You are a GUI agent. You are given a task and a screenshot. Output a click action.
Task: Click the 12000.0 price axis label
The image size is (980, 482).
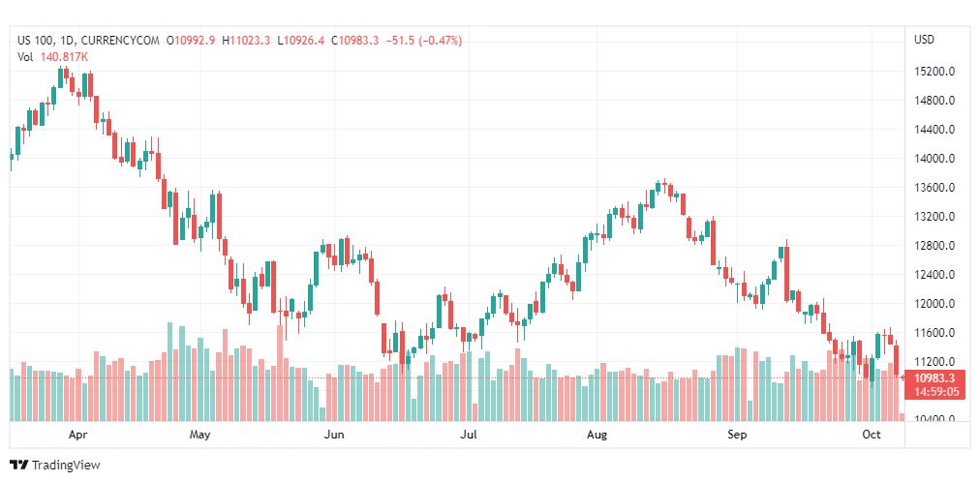click(x=935, y=304)
